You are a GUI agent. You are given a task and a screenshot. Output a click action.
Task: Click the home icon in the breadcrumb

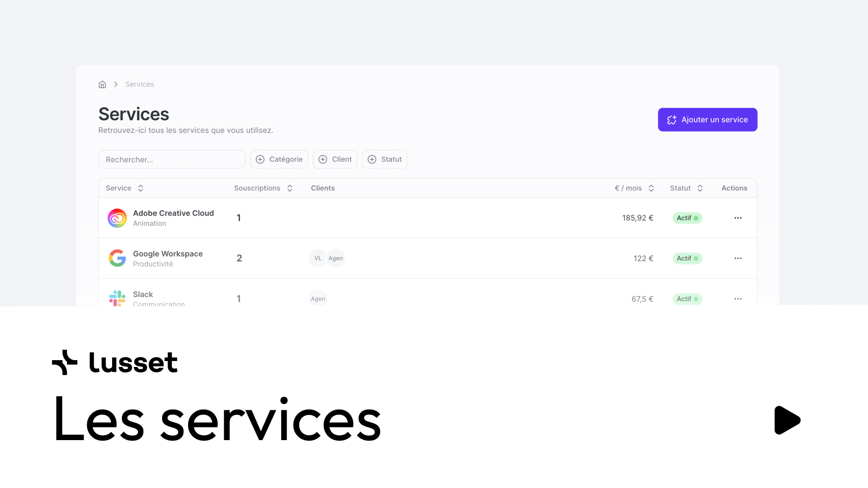pos(102,84)
